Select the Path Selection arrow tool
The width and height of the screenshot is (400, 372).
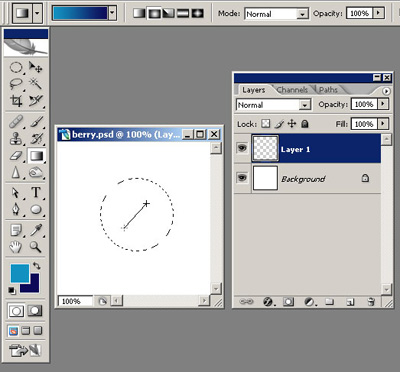point(16,193)
